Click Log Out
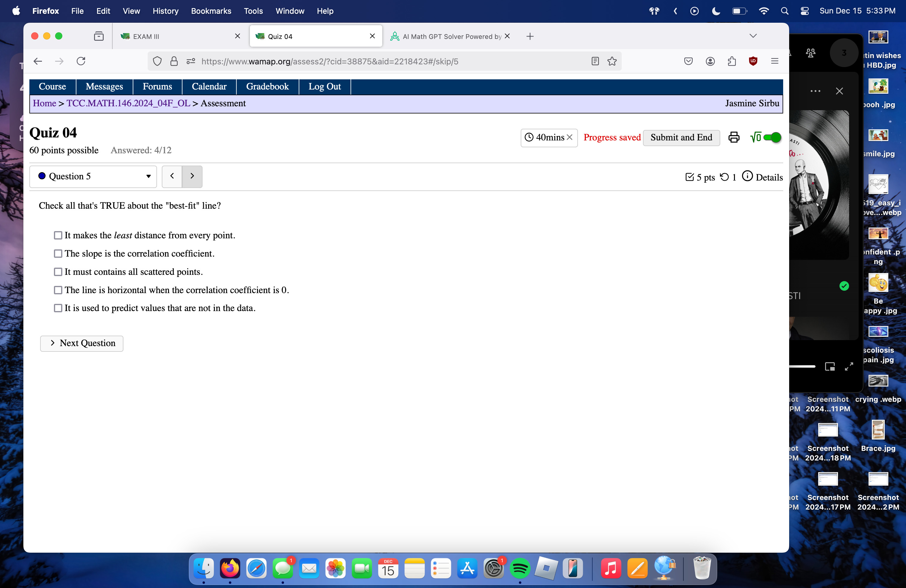This screenshot has height=588, width=906. click(x=324, y=87)
